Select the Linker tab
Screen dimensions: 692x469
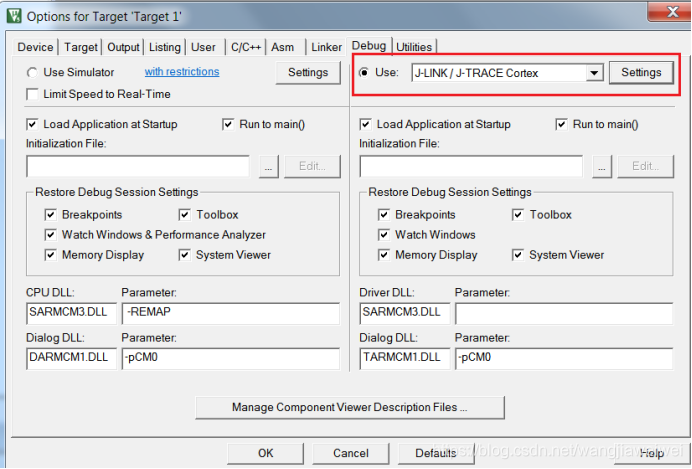click(x=326, y=47)
